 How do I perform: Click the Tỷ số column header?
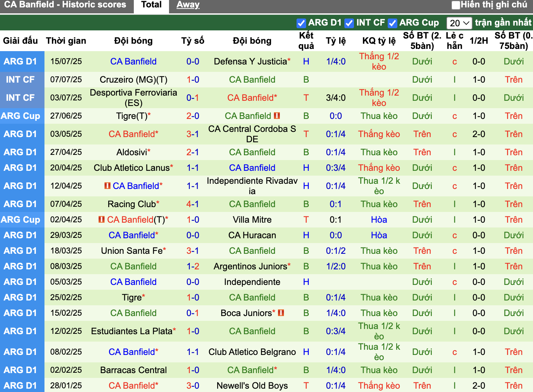[x=193, y=41]
